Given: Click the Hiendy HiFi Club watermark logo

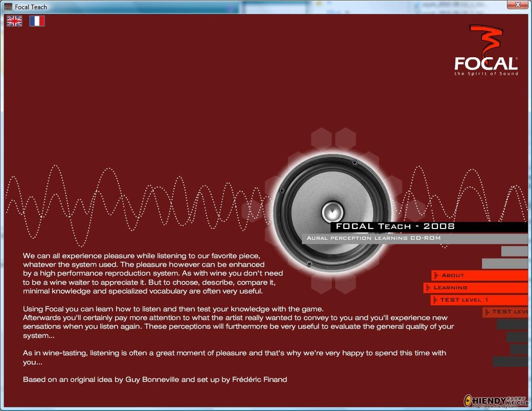Looking at the screenshot, I should (x=496, y=400).
